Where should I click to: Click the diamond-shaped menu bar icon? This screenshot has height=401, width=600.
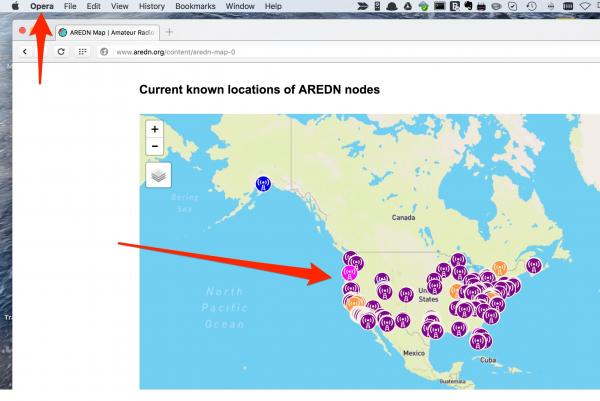[x=585, y=6]
